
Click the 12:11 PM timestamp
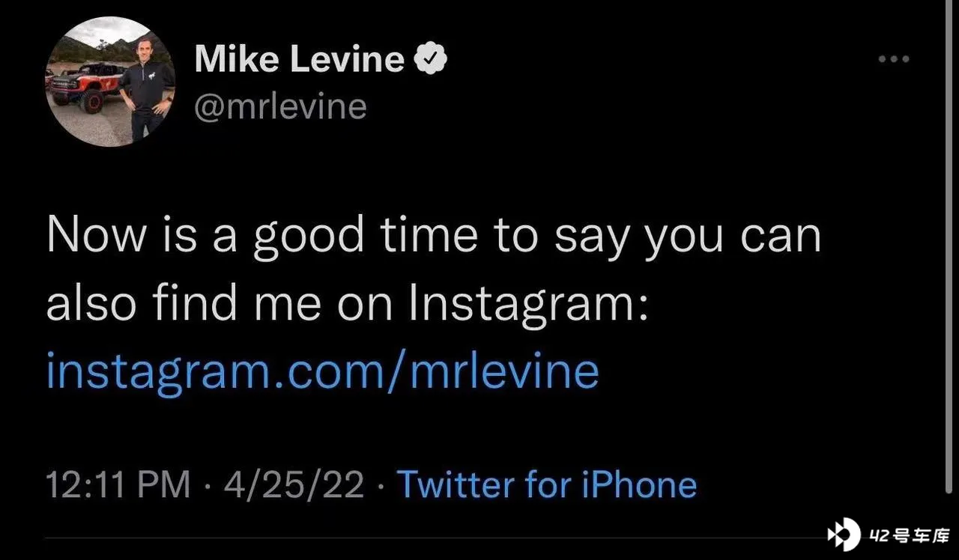pos(118,484)
